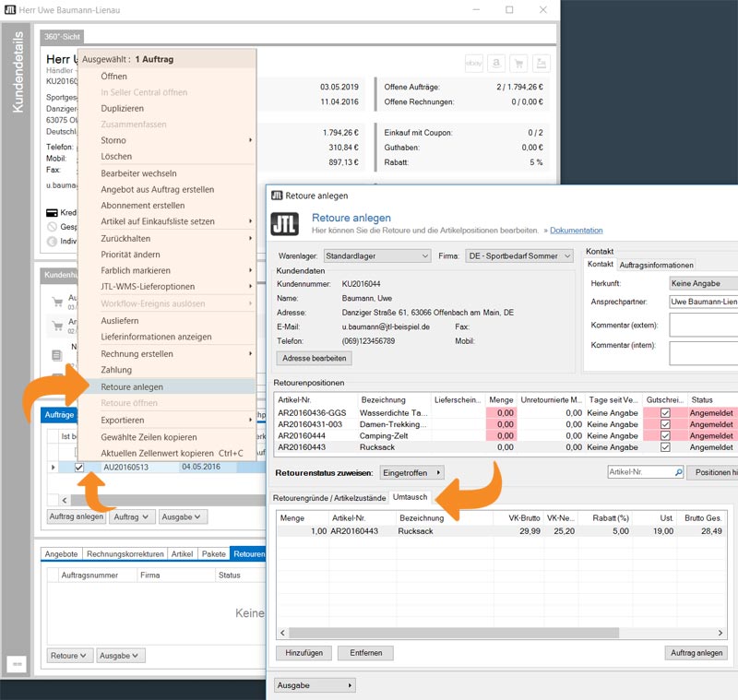Open the Dokumentation link
Image resolution: width=738 pixels, height=700 pixels.
(577, 231)
